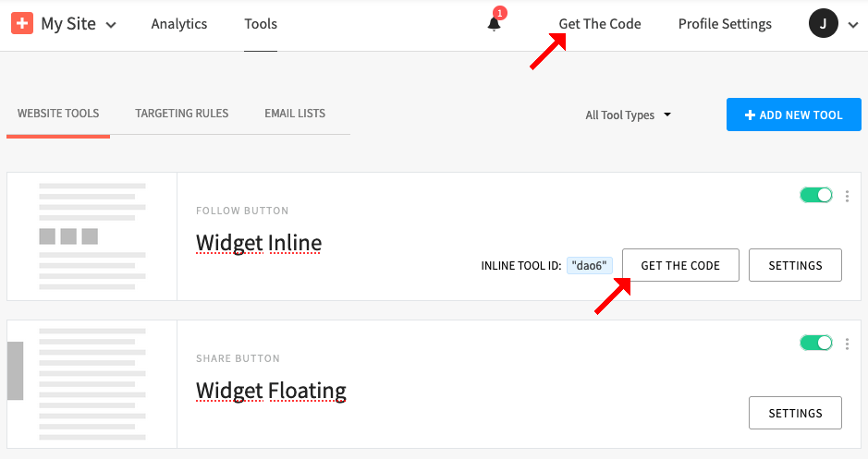Switch to the Email Lists tab
This screenshot has width=868, height=459.
coord(295,114)
